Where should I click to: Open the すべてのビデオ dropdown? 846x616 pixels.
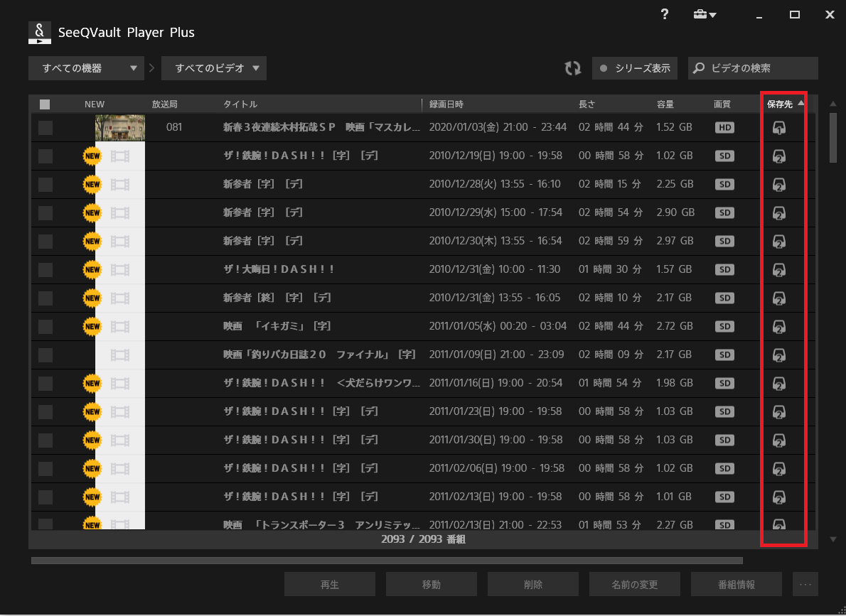pos(214,68)
